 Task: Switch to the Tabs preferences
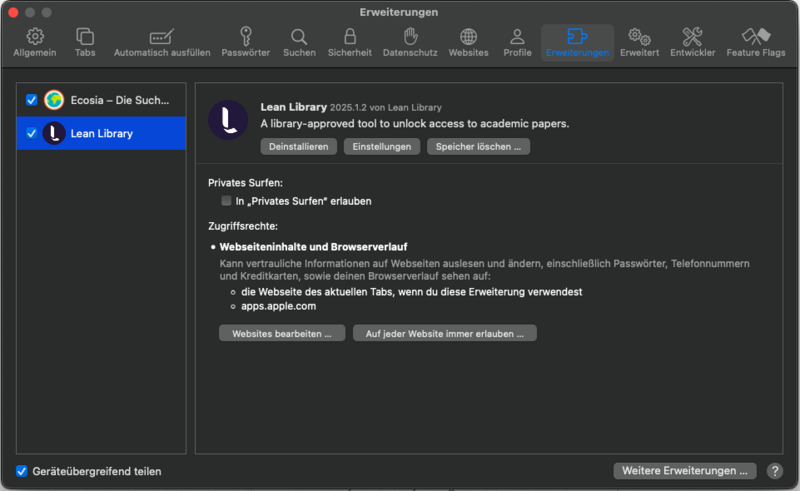[x=85, y=42]
